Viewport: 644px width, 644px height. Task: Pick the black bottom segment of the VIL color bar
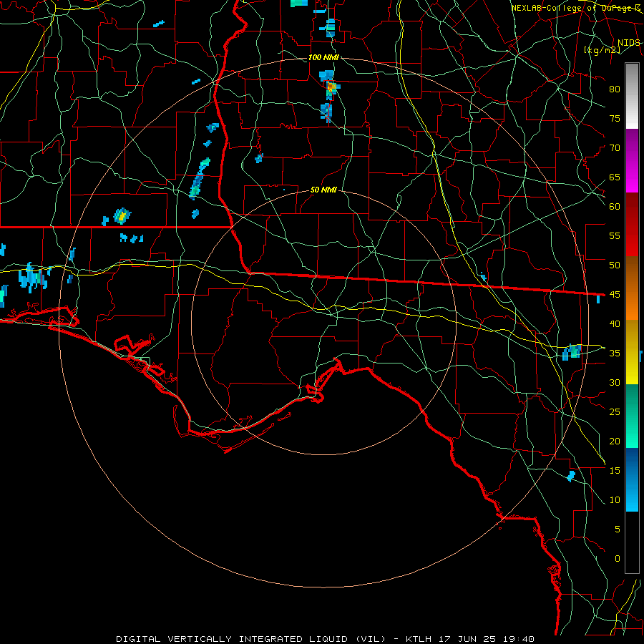click(x=632, y=542)
